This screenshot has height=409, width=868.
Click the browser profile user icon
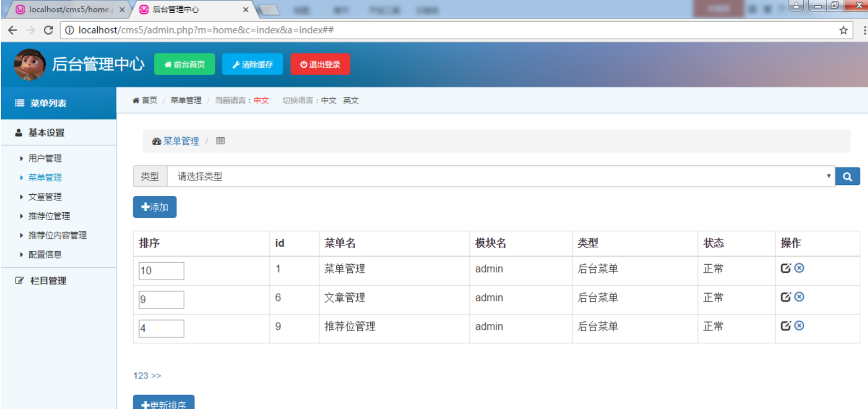tap(796, 6)
